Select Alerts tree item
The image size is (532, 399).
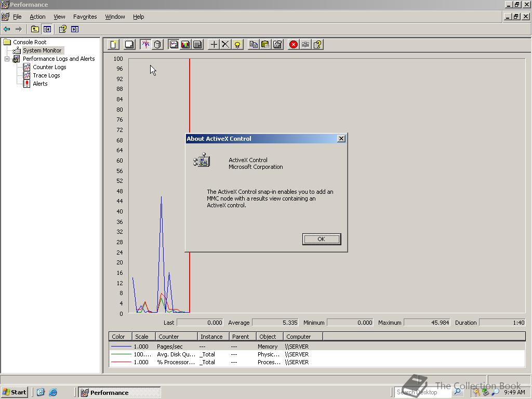tap(40, 84)
